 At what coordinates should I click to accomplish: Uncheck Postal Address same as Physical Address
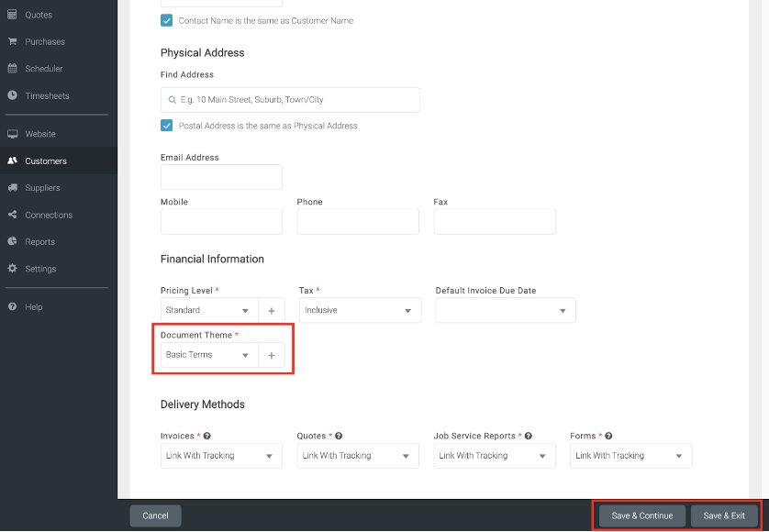click(x=166, y=126)
